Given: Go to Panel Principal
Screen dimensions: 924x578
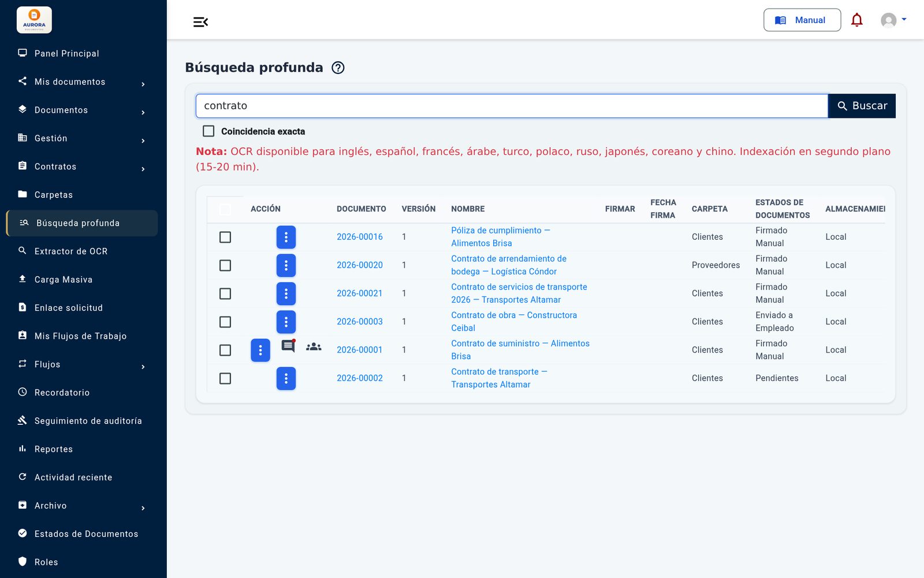Looking at the screenshot, I should click(x=81, y=53).
